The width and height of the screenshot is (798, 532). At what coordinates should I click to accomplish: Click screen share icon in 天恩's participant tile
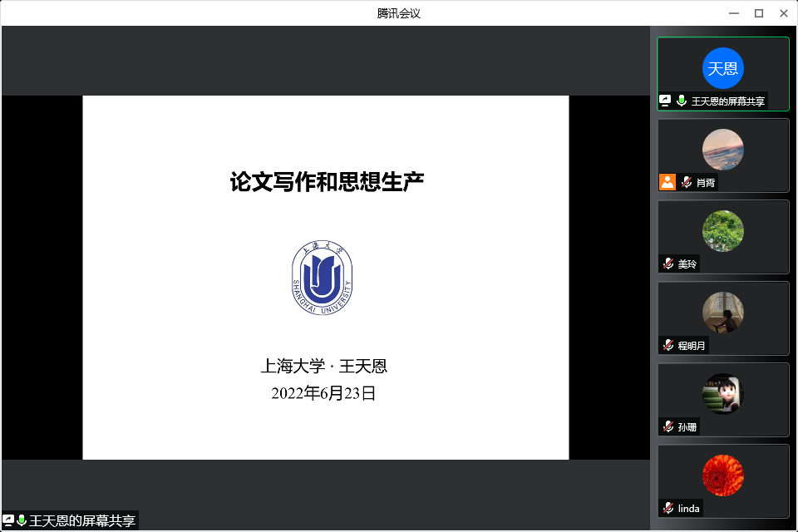[x=665, y=101]
